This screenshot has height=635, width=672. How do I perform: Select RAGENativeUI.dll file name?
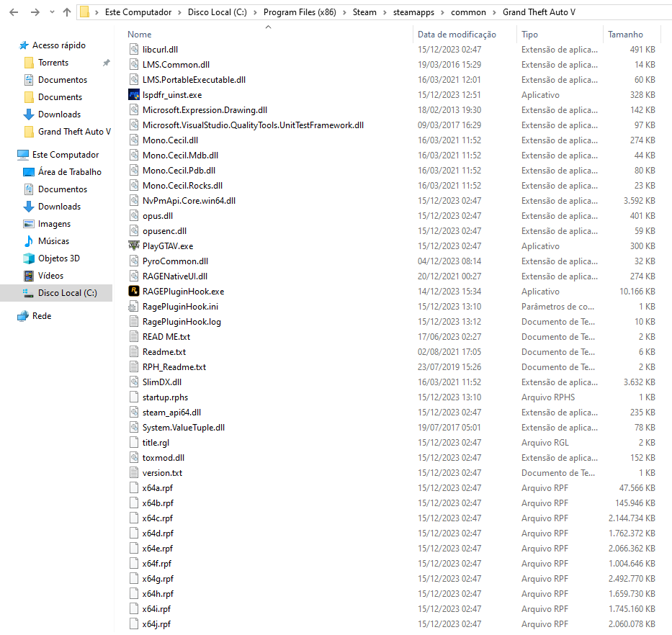pyautogui.click(x=175, y=276)
